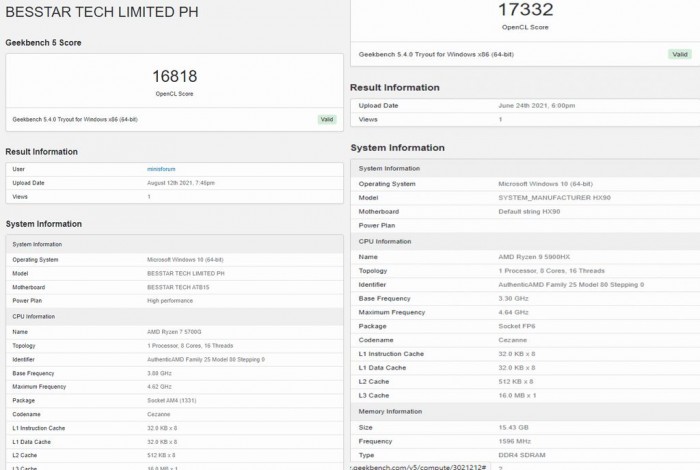
Task: Click the Geekbench 5 Score heading
Action: point(44,43)
